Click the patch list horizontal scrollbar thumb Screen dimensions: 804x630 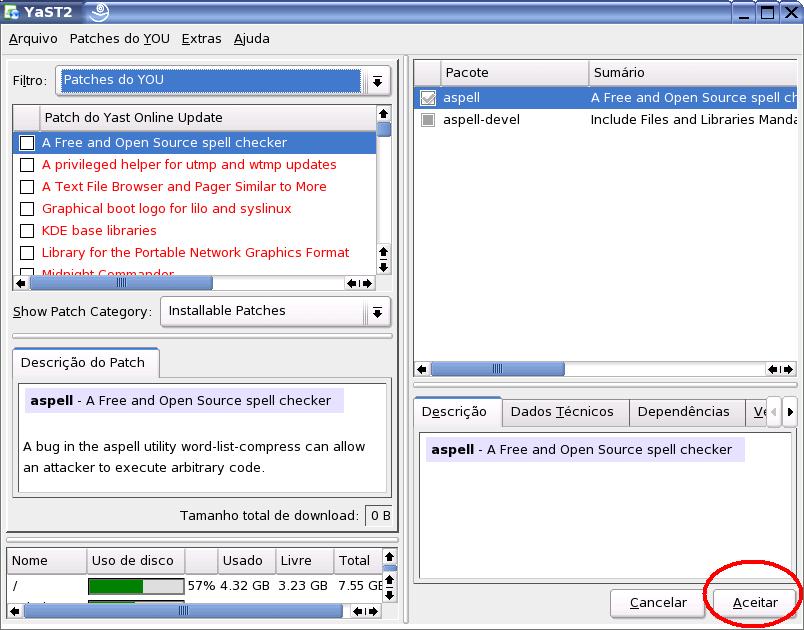pos(121,283)
